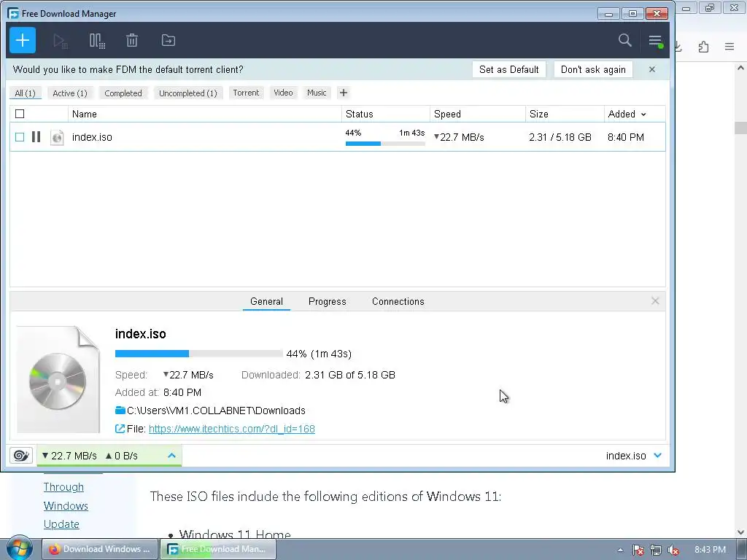Select the Video filter tab
This screenshot has height=560, width=747.
283,93
